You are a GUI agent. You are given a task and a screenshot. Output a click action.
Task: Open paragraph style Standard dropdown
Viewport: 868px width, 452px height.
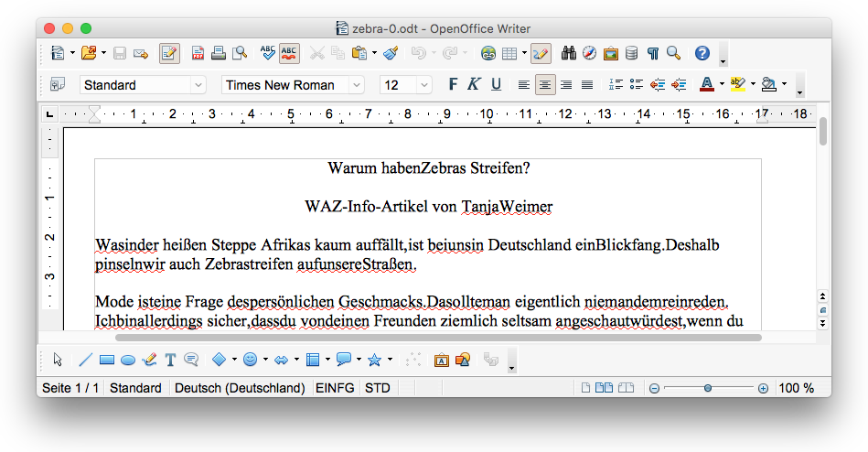click(198, 85)
